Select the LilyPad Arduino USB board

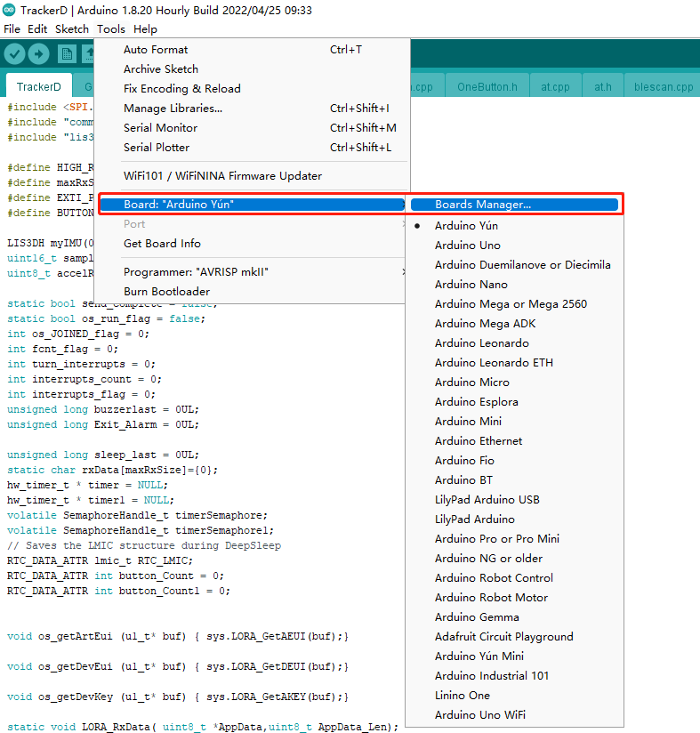[x=514, y=500]
